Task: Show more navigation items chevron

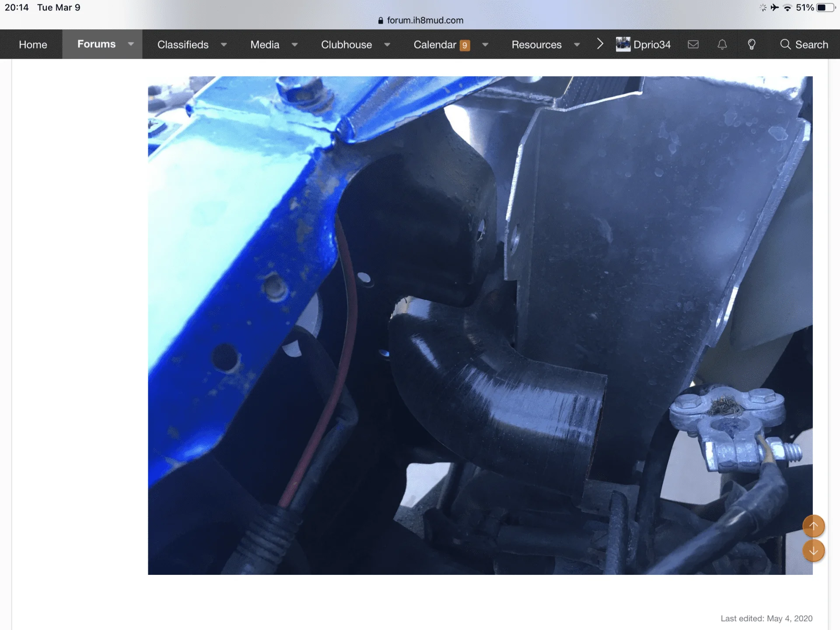Action: click(x=600, y=44)
